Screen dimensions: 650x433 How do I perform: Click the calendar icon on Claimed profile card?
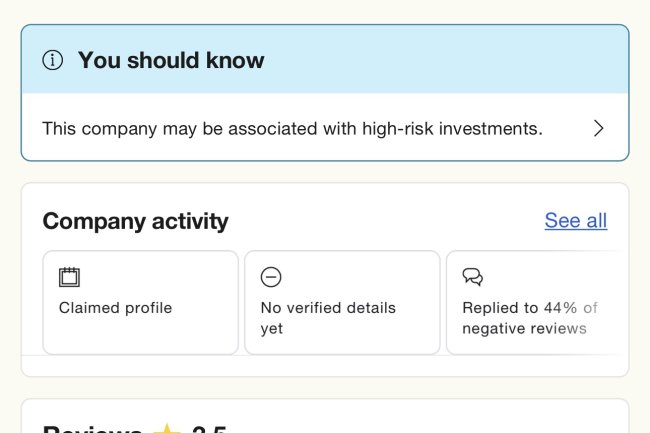pyautogui.click(x=69, y=277)
